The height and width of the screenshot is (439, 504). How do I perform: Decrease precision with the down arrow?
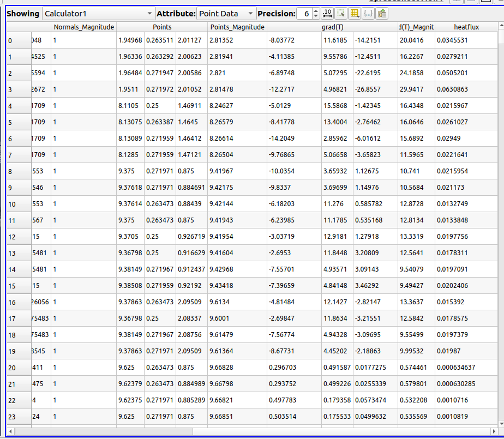tap(315, 16)
